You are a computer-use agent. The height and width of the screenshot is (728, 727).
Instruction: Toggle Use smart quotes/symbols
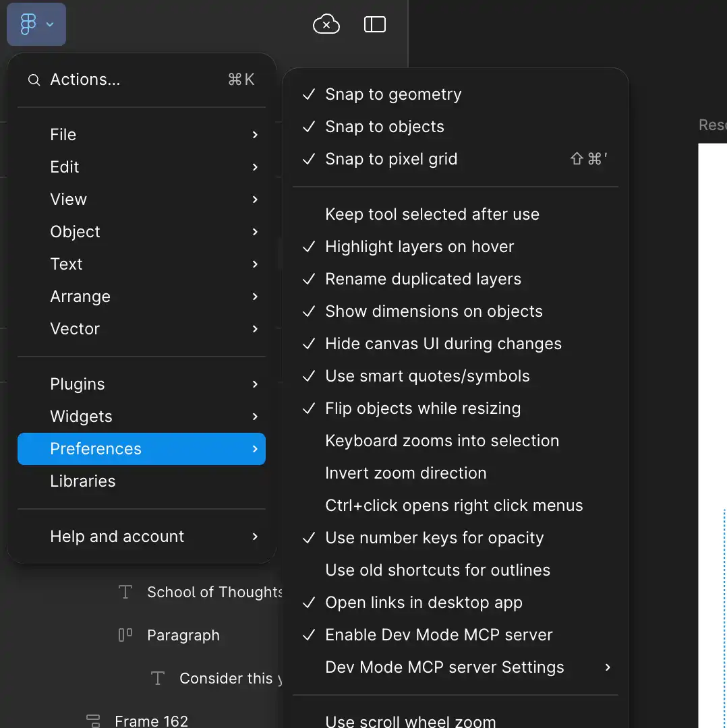455,376
